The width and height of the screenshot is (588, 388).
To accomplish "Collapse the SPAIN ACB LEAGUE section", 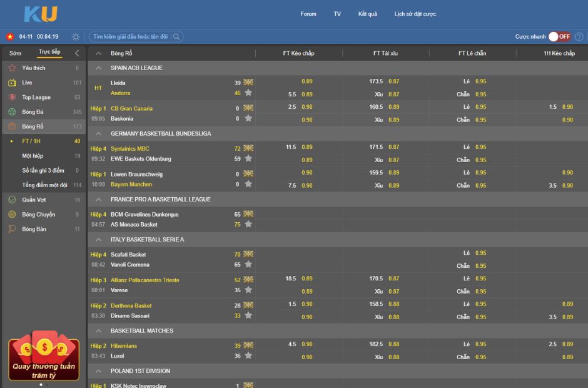I will (x=98, y=68).
